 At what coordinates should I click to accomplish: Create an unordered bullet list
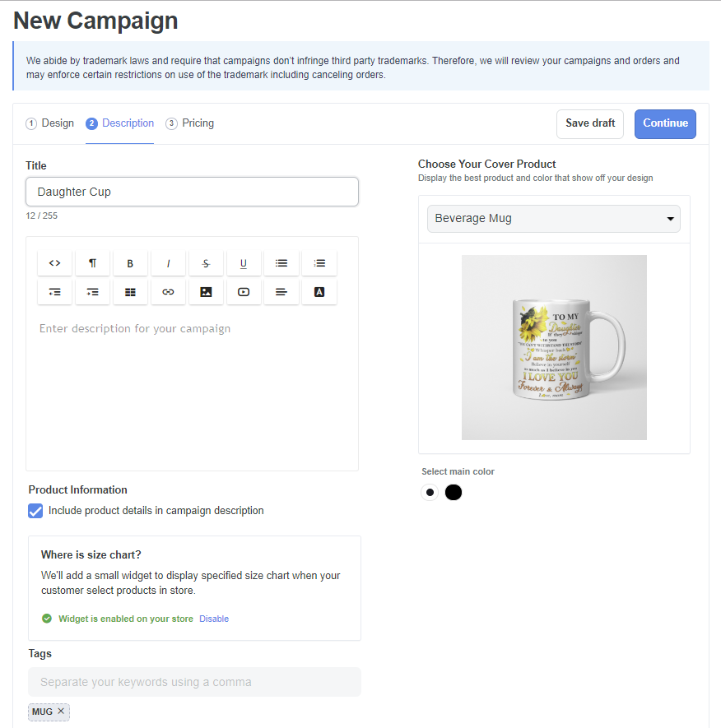pyautogui.click(x=281, y=263)
